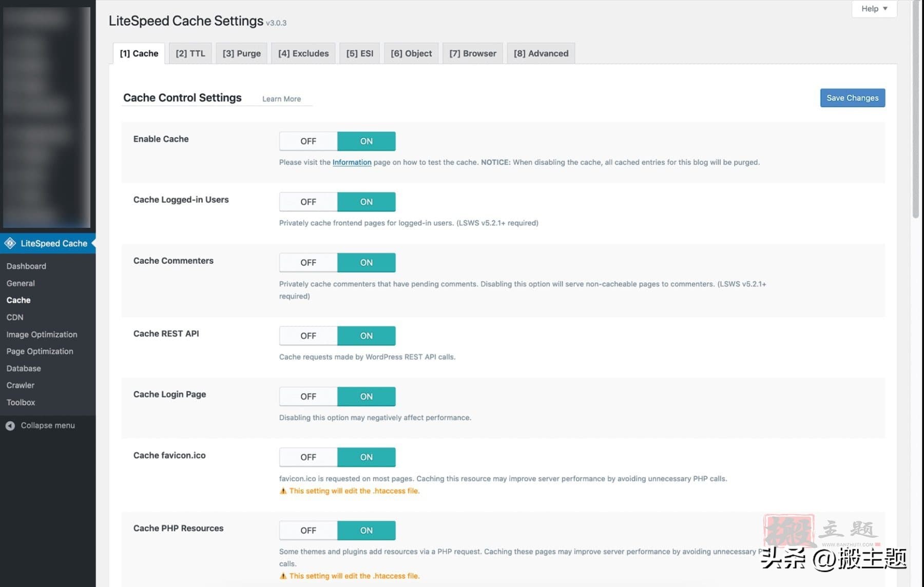Open the [8] Advanced tab
This screenshot has height=587, width=924.
tap(541, 53)
